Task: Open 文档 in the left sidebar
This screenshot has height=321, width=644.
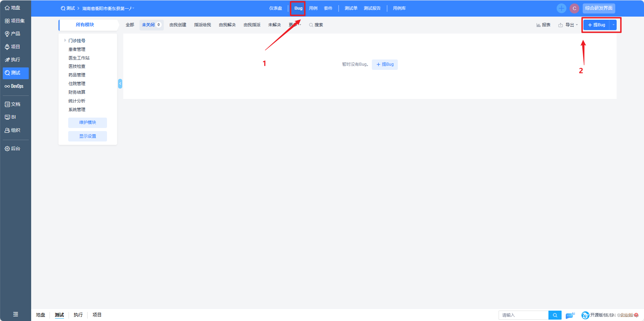Action: tap(12, 104)
